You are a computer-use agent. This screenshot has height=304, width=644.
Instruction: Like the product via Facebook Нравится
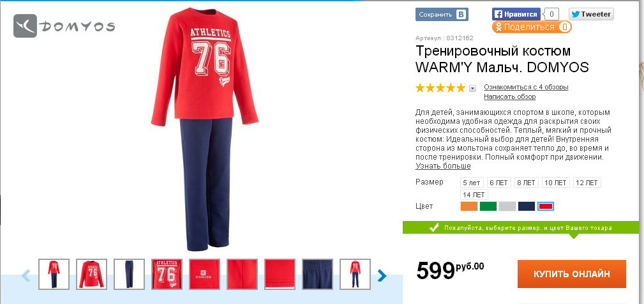click(x=516, y=14)
